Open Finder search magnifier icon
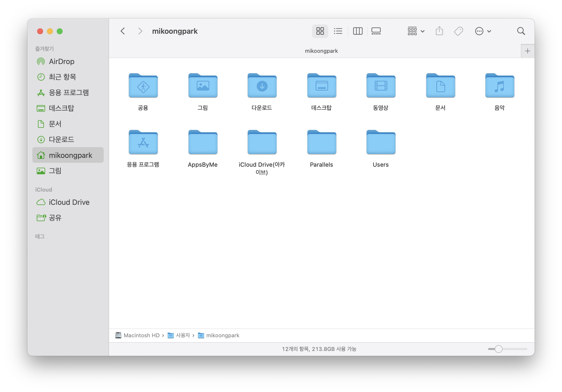The height and width of the screenshot is (392, 562). click(521, 31)
